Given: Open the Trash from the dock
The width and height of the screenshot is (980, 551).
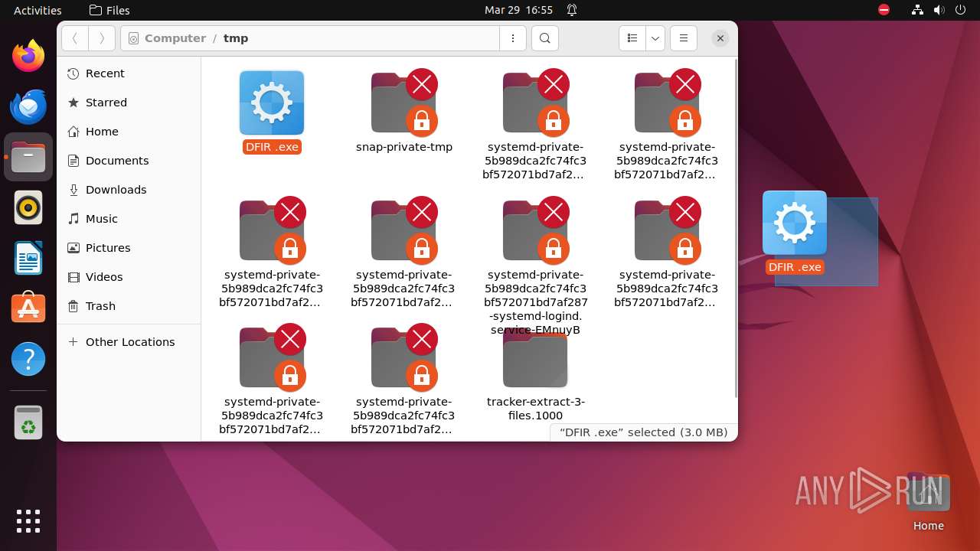Looking at the screenshot, I should click(28, 422).
